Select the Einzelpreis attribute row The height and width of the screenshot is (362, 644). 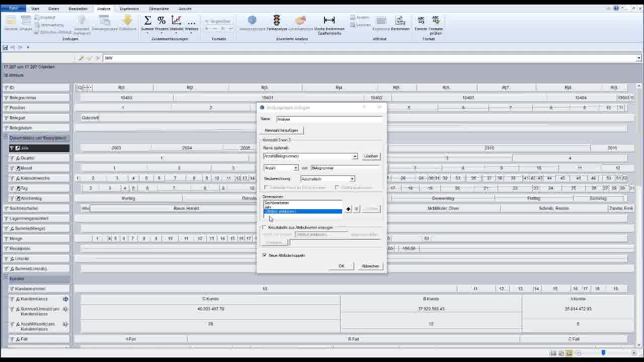tap(36, 248)
